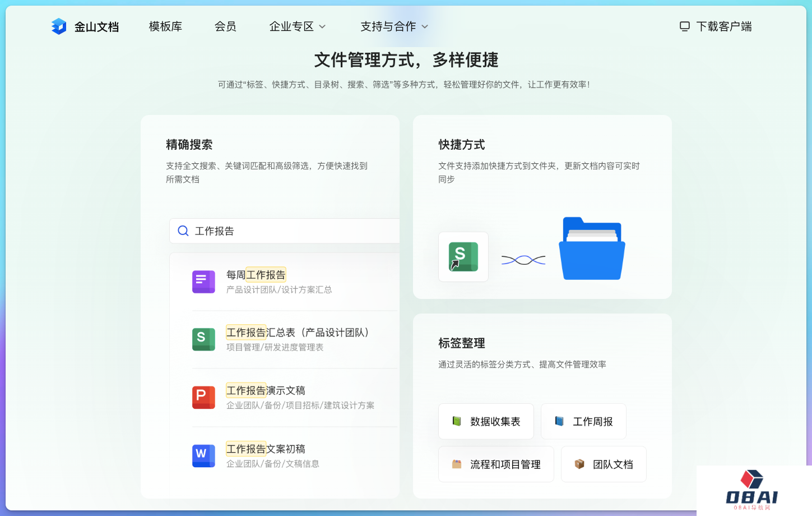Open the 模板库 menu item

165,26
